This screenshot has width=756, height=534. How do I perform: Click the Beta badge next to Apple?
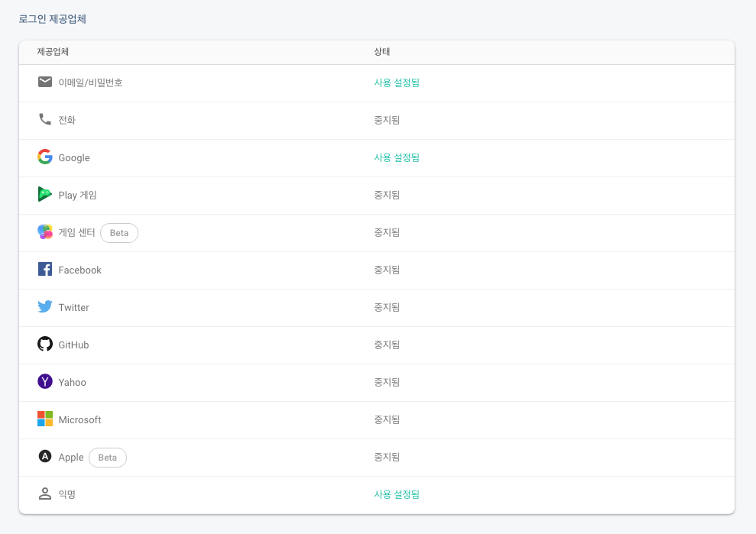point(108,458)
